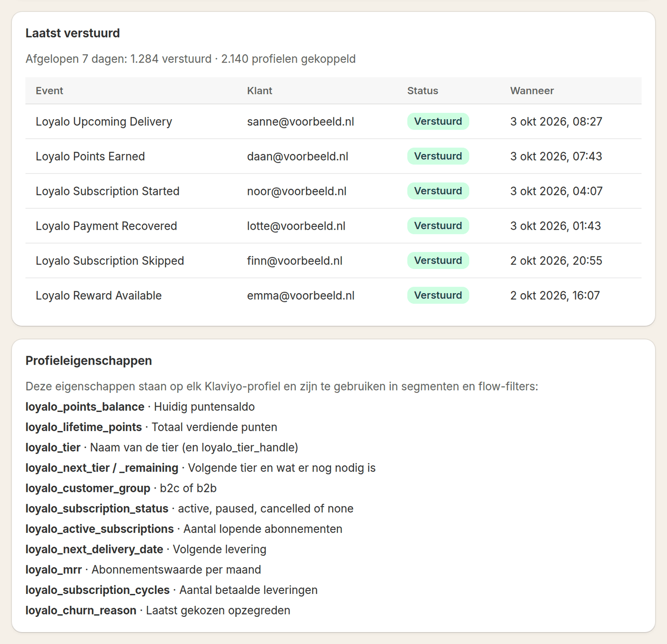Click the Verstuurd badge for Payment Recovered
This screenshot has width=667, height=644.
[438, 226]
